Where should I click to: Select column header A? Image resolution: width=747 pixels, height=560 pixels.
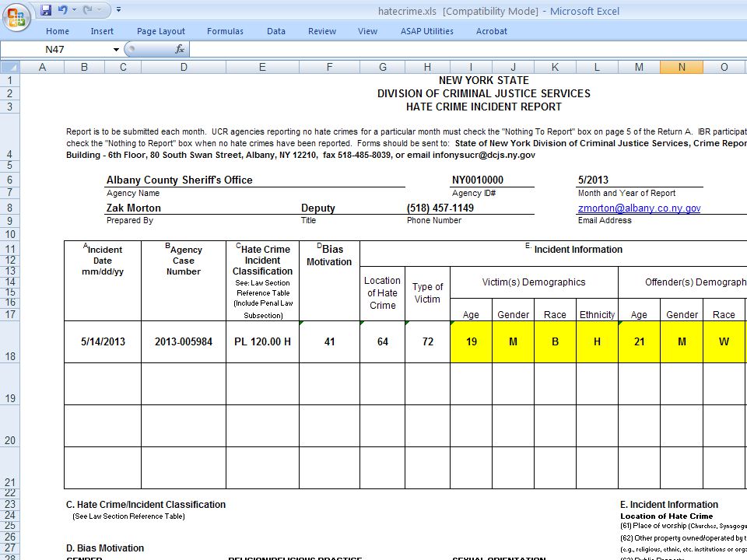click(x=42, y=67)
